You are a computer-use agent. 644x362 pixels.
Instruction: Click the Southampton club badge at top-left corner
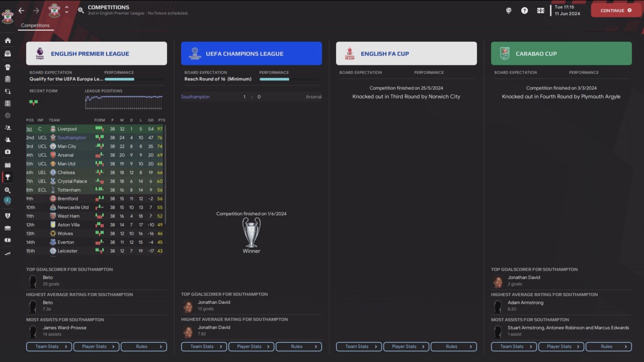point(8,17)
